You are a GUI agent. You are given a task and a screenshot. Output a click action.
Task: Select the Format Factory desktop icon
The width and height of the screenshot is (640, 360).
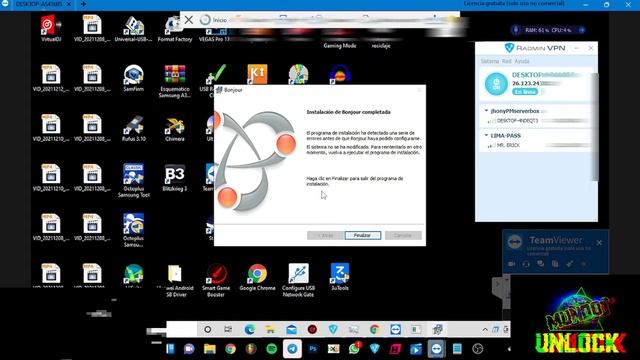(x=175, y=28)
